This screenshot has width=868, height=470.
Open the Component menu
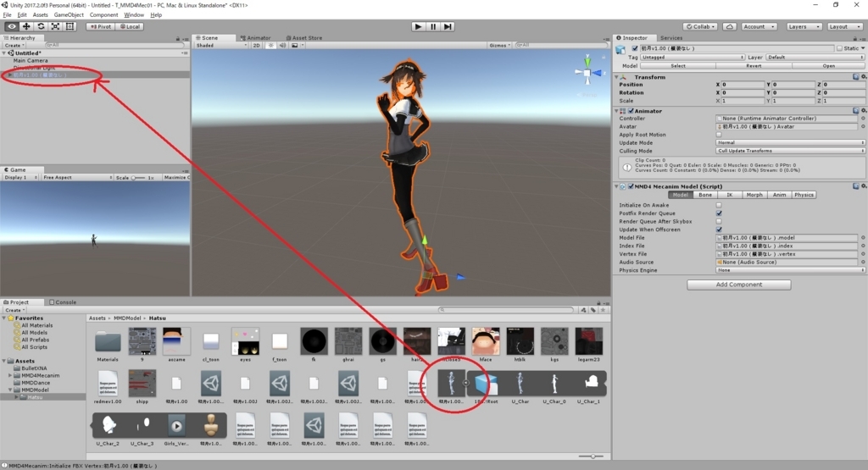(103, 15)
